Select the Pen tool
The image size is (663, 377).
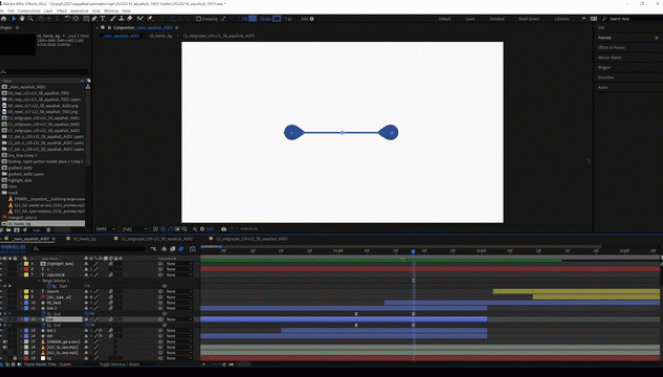tap(95, 19)
